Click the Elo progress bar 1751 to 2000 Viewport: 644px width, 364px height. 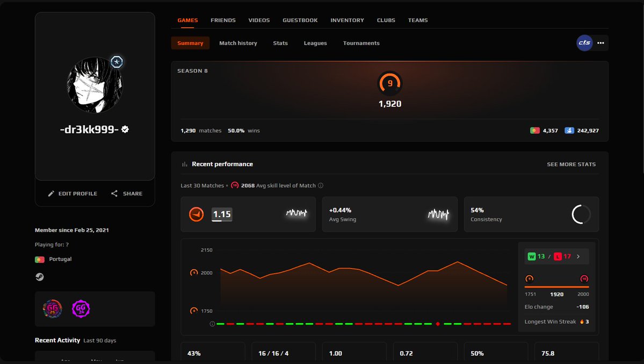[x=556, y=287]
